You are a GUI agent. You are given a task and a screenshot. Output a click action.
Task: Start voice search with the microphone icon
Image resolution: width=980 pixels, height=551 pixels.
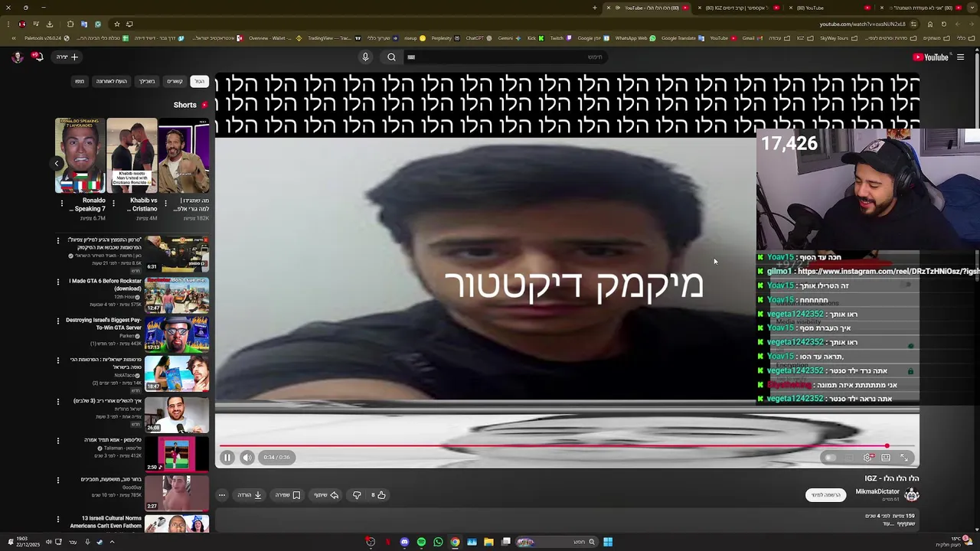pos(365,57)
